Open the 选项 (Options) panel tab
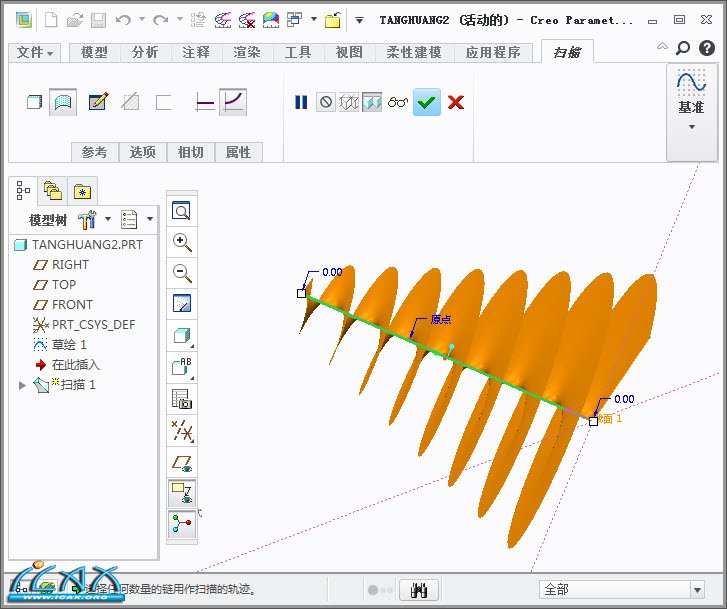 coord(143,152)
